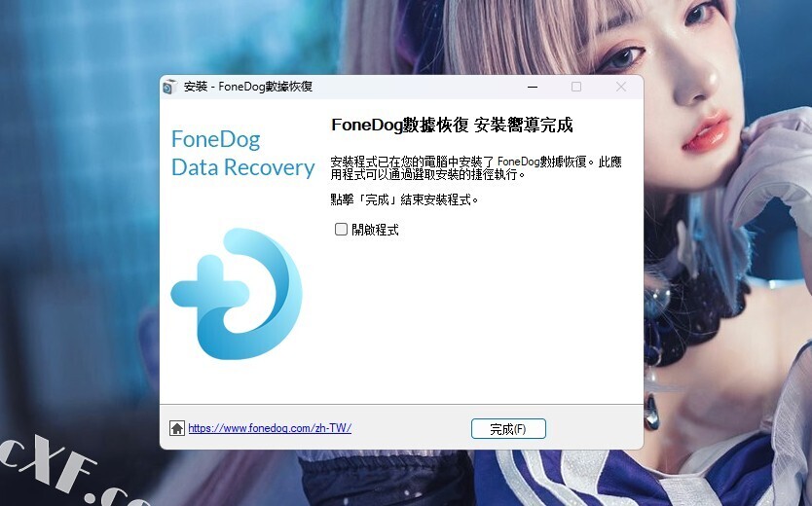
Task: Click the installer icon in the title bar
Action: pos(169,87)
